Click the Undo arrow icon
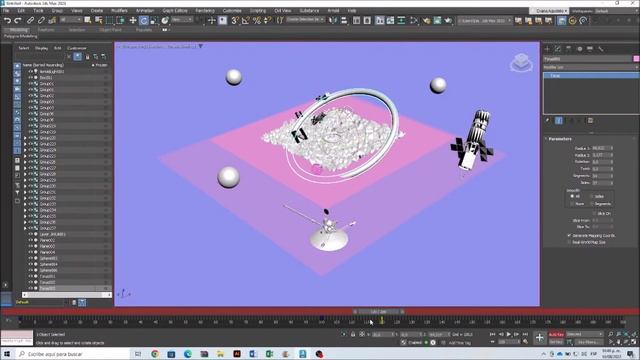The image size is (640, 360). coord(7,20)
